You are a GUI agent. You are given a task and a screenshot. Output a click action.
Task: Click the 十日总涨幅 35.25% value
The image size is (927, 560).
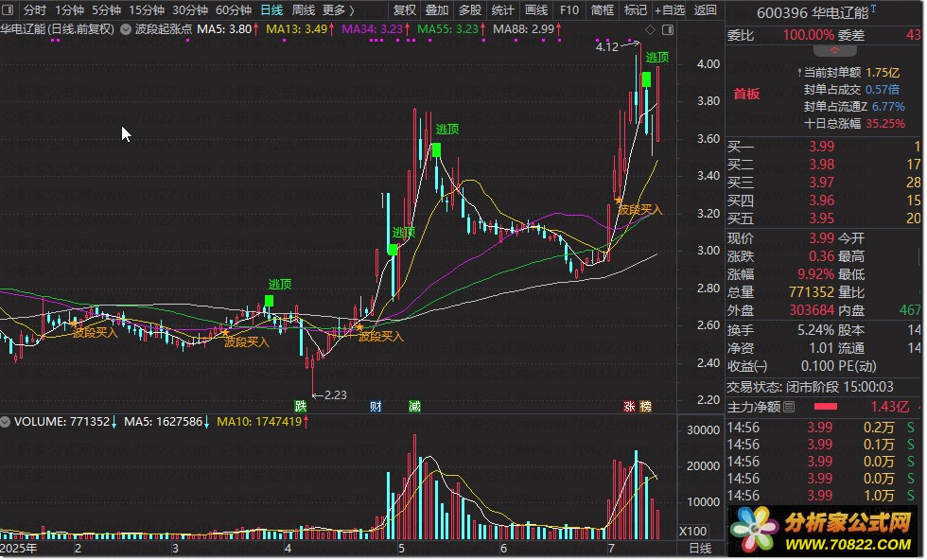click(885, 124)
